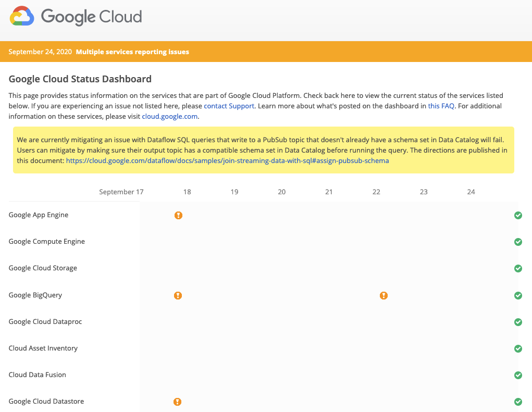Visit the cloud.google.com link
The width and height of the screenshot is (532, 412).
(170, 116)
